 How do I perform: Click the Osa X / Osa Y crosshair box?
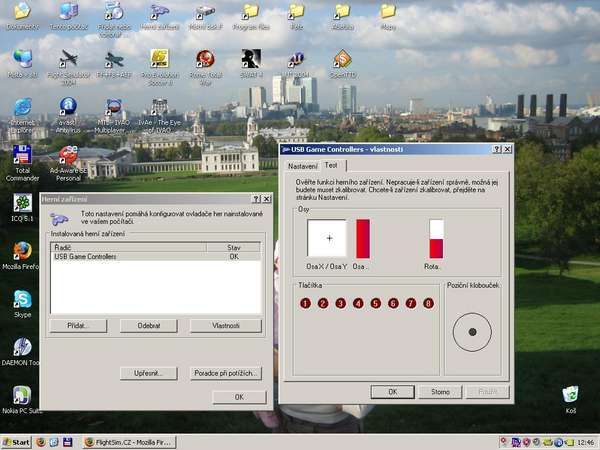[x=327, y=238]
